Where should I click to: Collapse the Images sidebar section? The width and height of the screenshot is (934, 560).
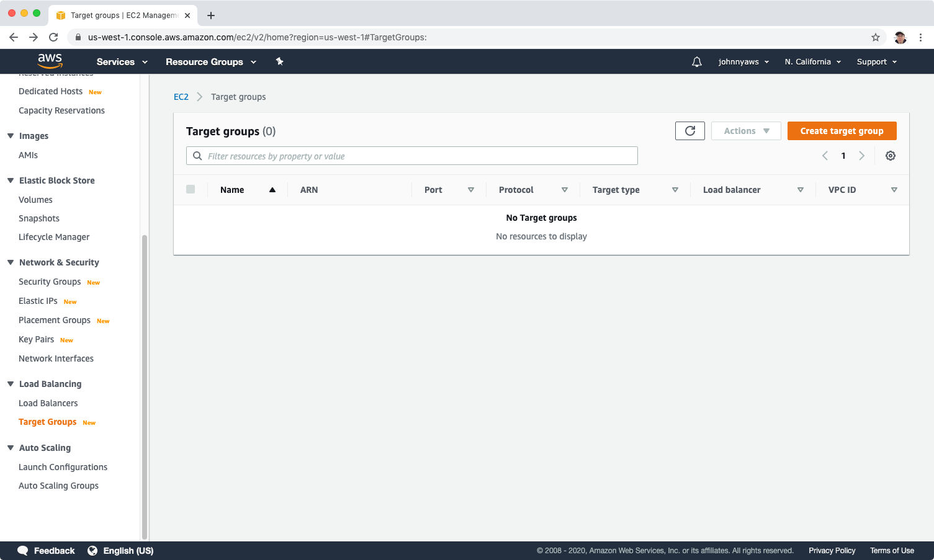11,136
